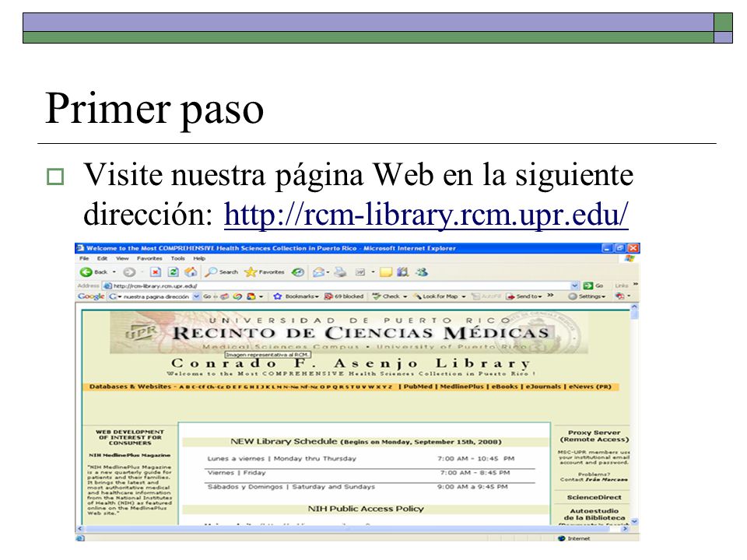The height and width of the screenshot is (560, 747).
Task: Open the Favorites star toolbar button
Action: coord(265,272)
